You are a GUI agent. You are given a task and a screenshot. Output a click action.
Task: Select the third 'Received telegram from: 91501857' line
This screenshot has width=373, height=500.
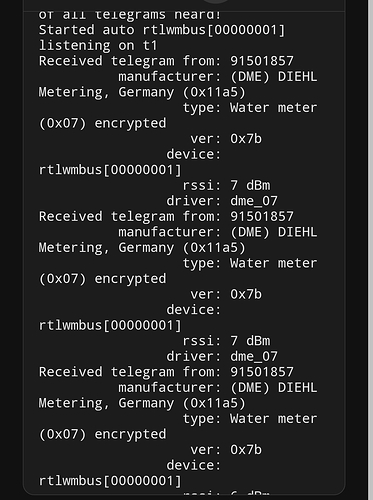coord(166,372)
